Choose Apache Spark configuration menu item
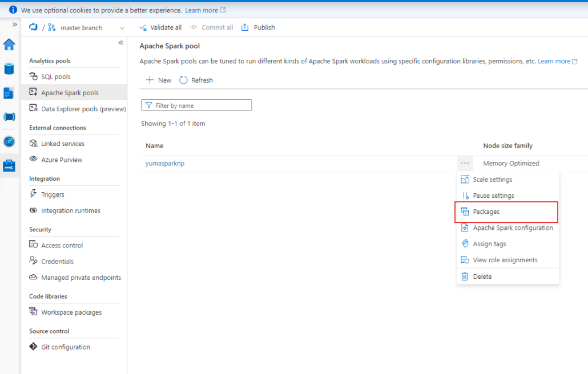The image size is (588, 374). (508, 227)
